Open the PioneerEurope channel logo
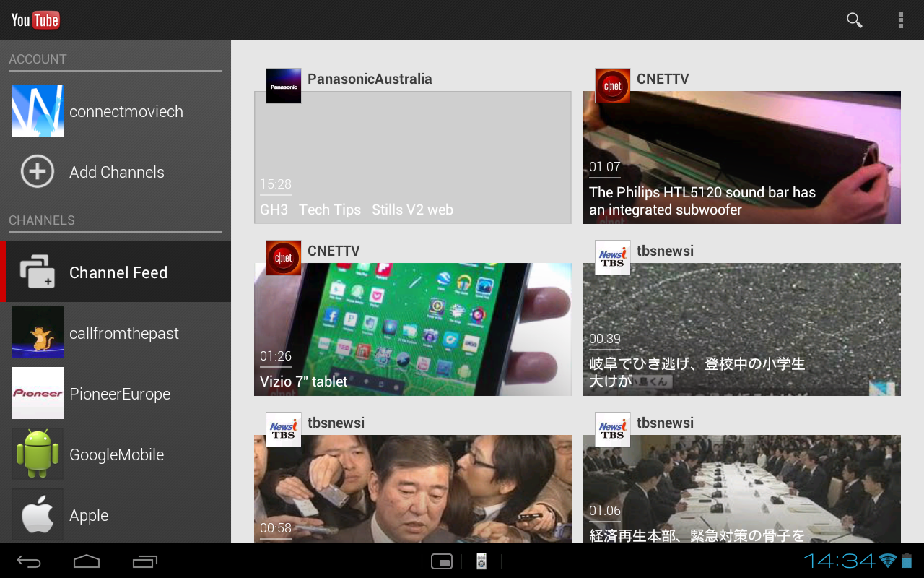This screenshot has height=578, width=924. point(38,393)
